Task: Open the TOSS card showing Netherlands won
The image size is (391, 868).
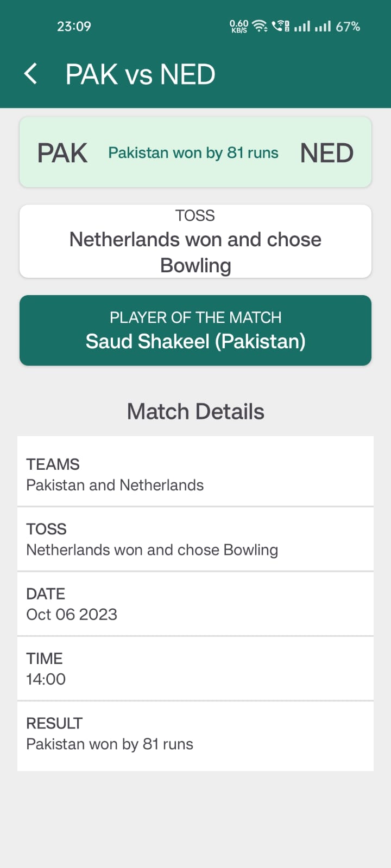Action: 195,240
